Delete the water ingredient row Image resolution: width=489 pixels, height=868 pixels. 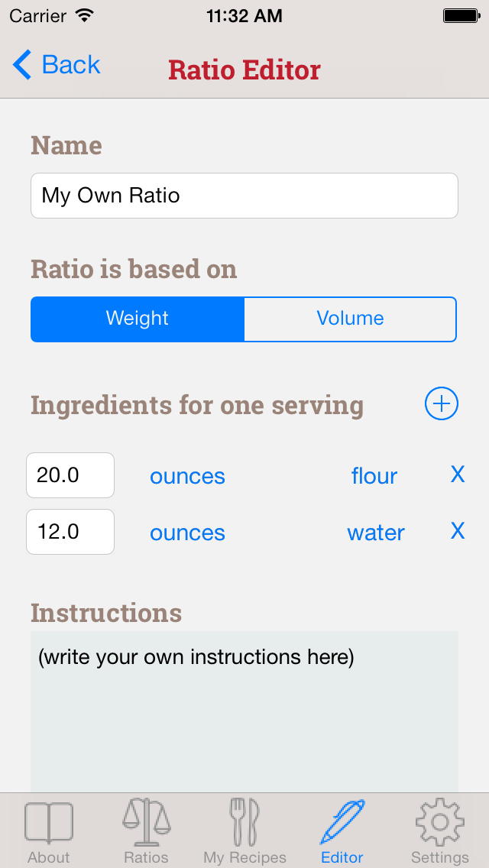click(458, 531)
